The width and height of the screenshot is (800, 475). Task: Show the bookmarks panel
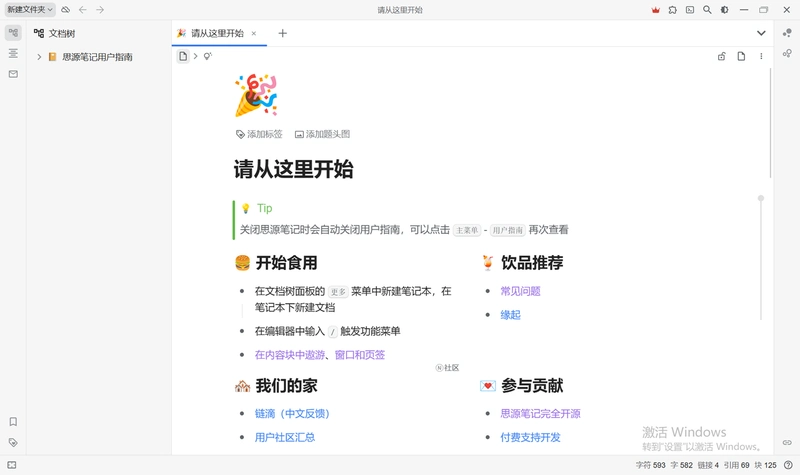click(x=13, y=421)
